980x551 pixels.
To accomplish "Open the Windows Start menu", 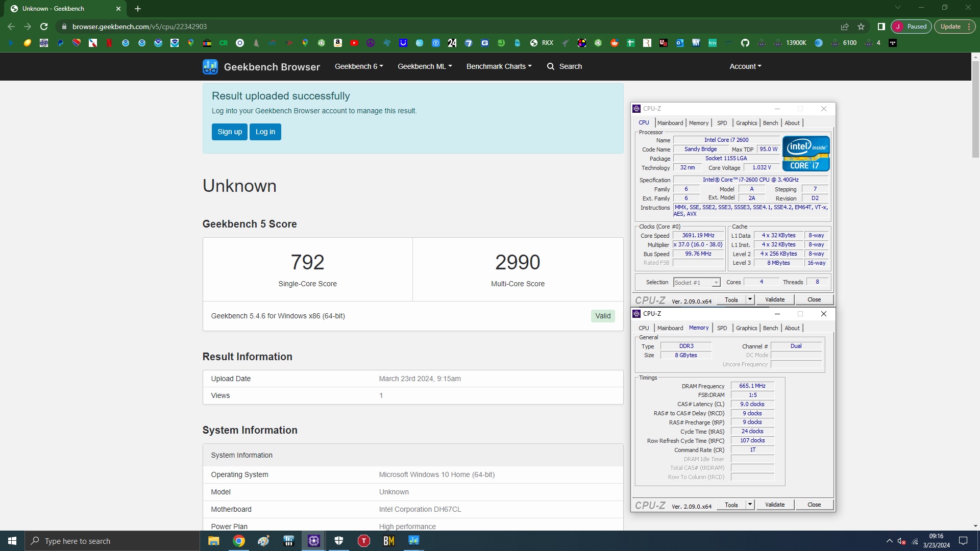I will [x=12, y=541].
